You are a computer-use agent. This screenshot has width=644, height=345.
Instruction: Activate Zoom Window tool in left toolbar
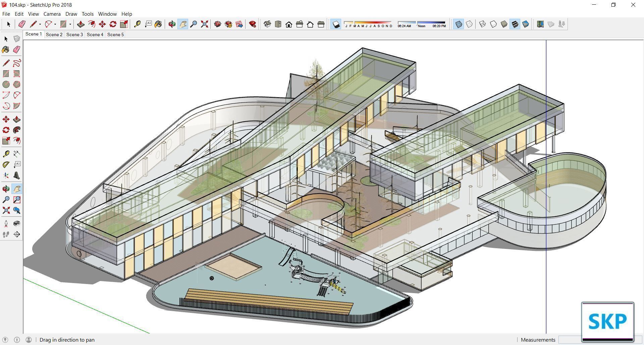(17, 200)
